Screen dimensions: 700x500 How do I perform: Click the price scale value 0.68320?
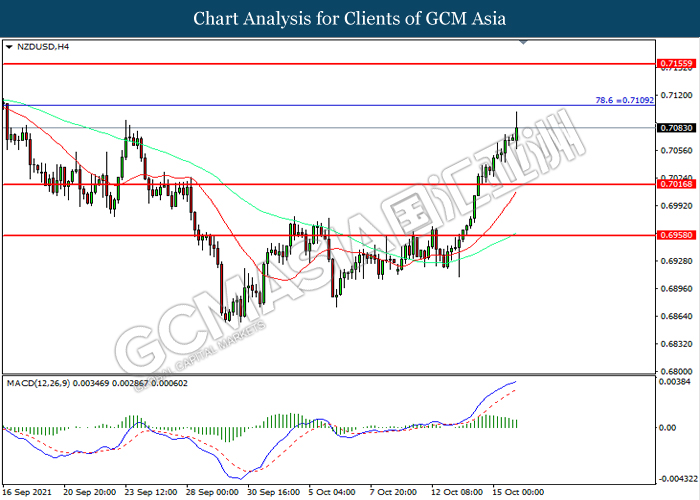[x=677, y=344]
